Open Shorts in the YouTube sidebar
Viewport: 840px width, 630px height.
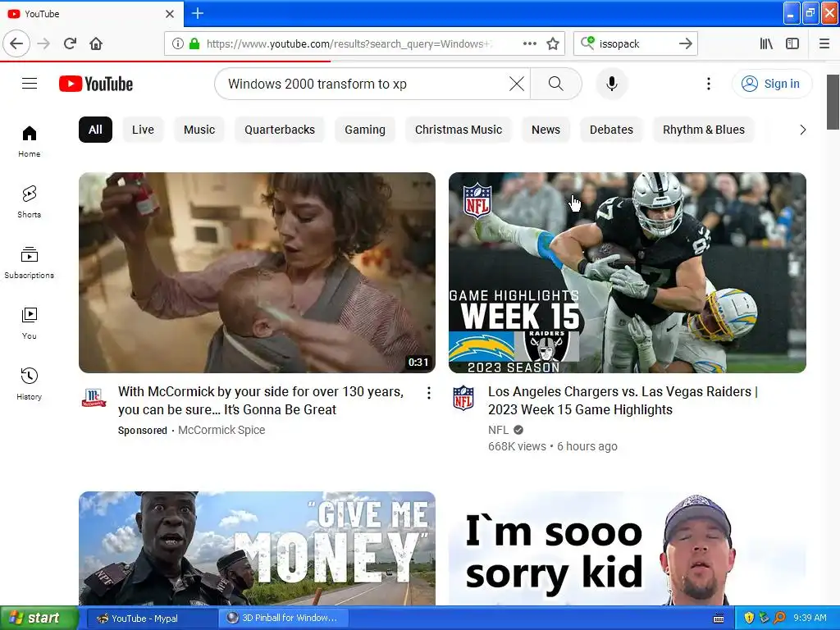coord(29,202)
